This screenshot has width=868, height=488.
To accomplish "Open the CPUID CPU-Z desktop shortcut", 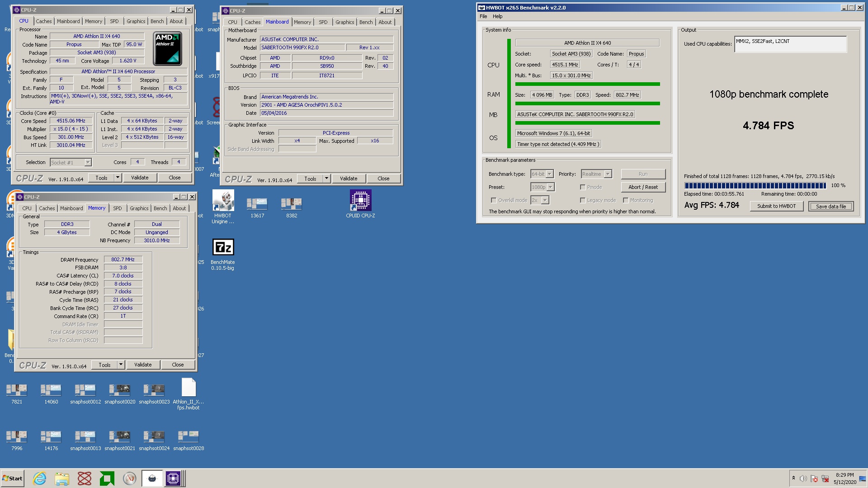I will point(360,204).
